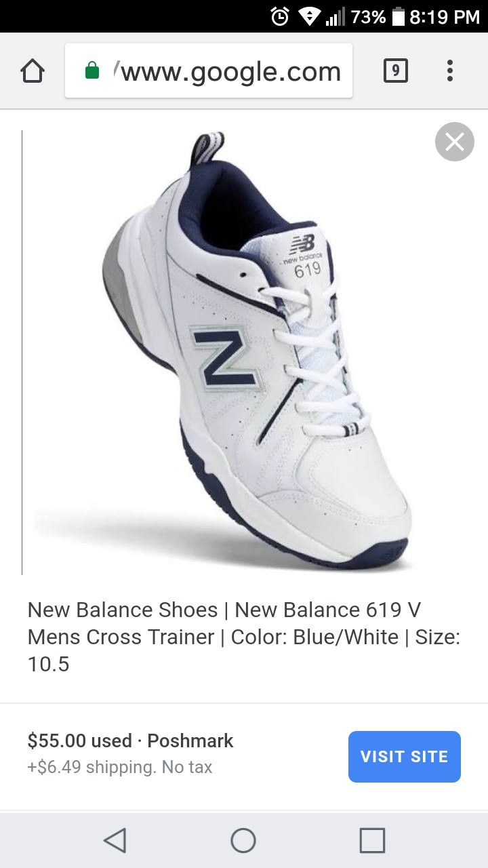Tap the New Balance shoe image
Image resolution: width=488 pixels, height=868 pixels.
click(256, 353)
